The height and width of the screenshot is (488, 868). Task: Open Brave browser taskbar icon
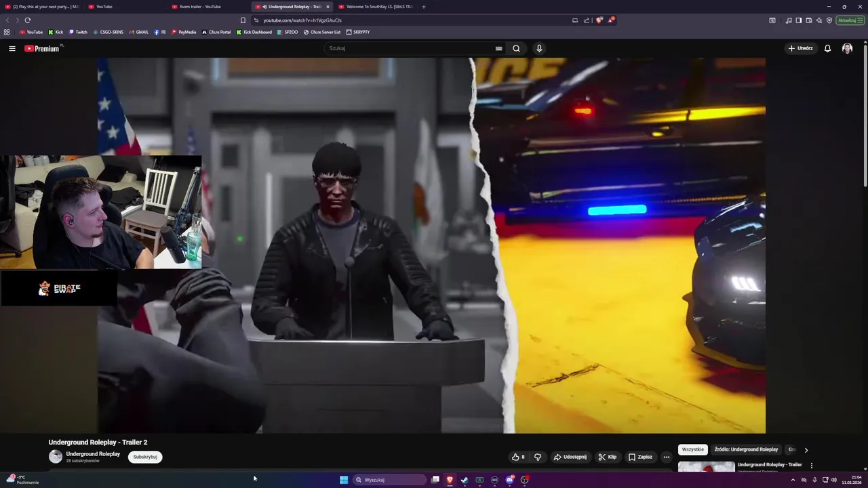tap(450, 480)
